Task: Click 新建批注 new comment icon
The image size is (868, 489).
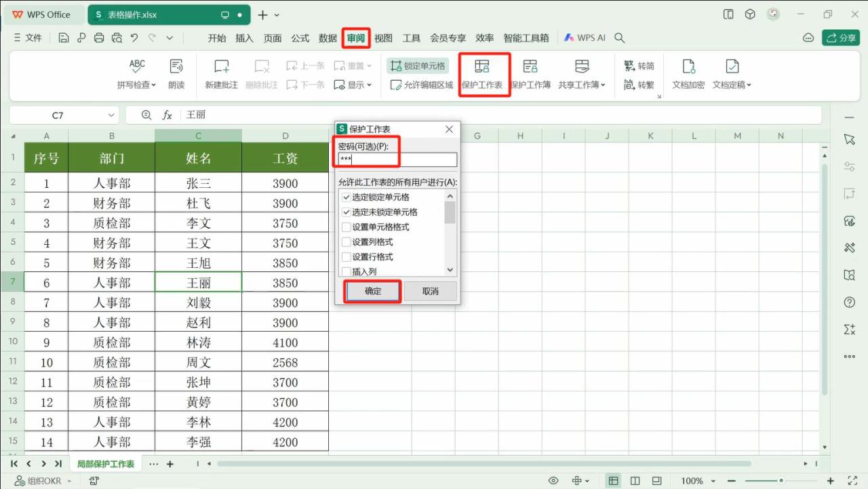Action: (222, 66)
